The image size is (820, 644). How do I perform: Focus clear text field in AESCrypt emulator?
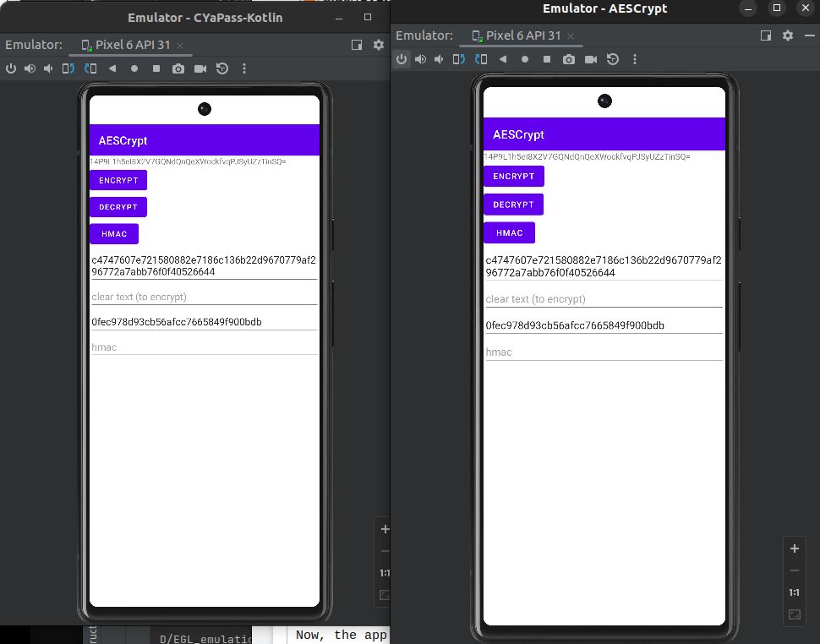[604, 299]
